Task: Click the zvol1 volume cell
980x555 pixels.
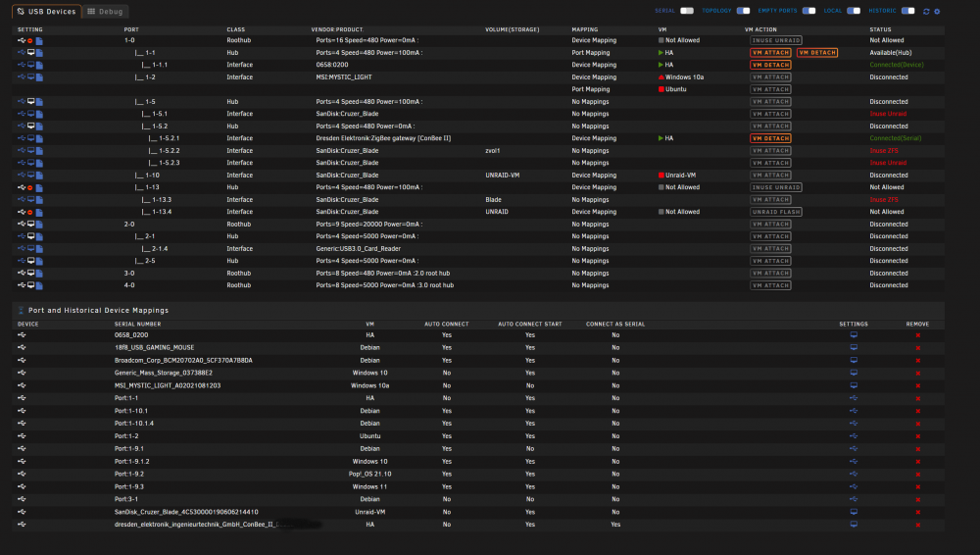Action: coord(493,151)
